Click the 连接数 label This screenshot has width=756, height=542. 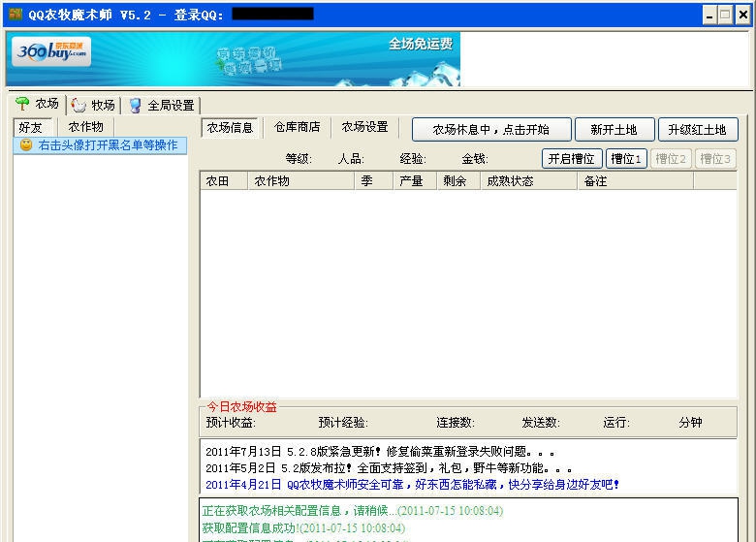(x=456, y=423)
